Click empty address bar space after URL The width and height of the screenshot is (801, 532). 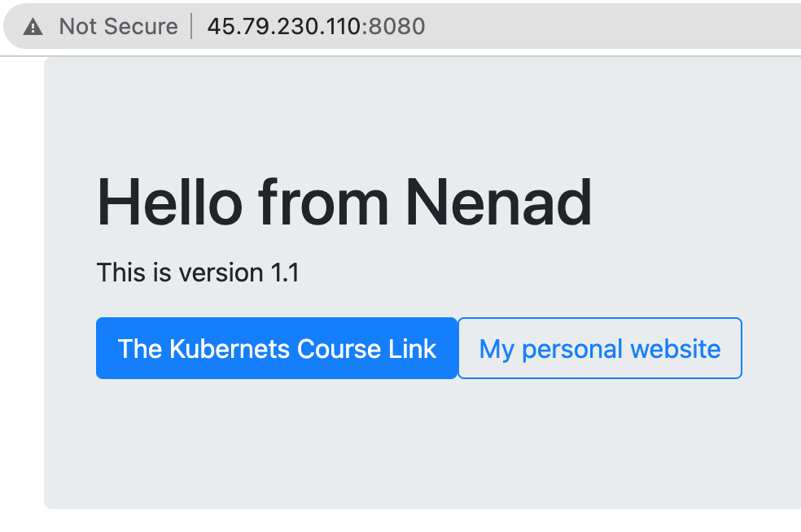point(613,27)
